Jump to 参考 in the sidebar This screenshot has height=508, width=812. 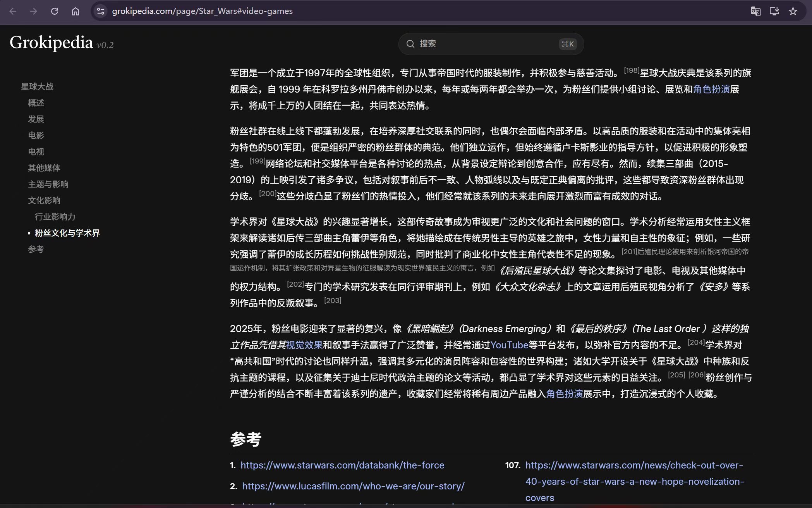pyautogui.click(x=36, y=249)
